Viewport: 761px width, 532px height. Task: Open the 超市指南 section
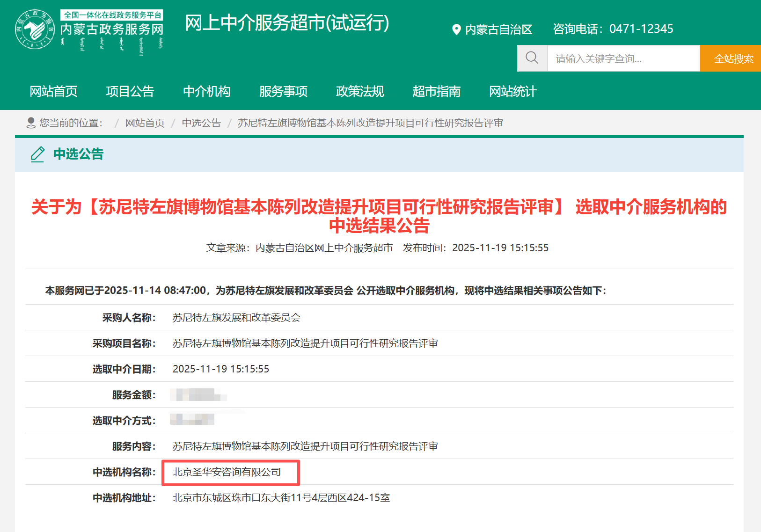point(436,92)
